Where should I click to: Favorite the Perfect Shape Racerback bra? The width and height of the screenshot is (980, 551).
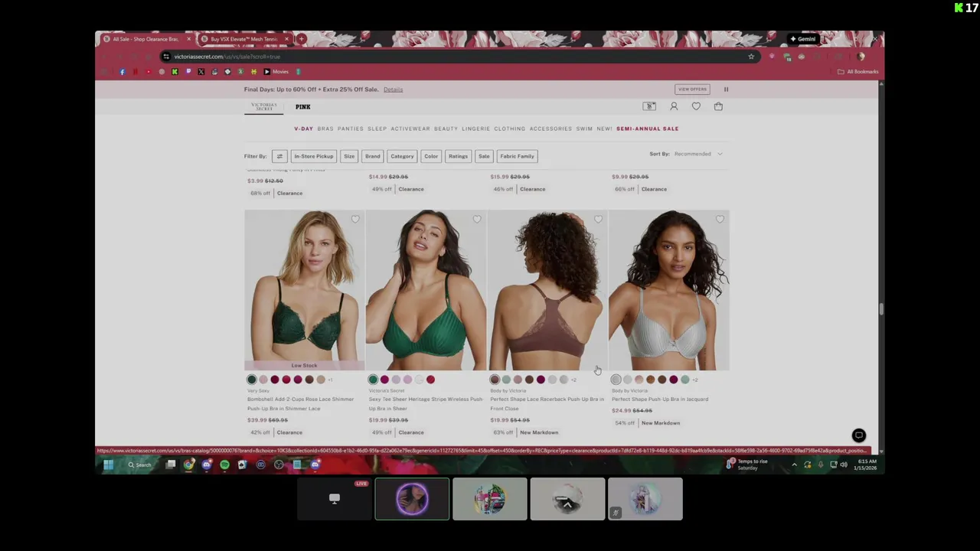pos(598,220)
